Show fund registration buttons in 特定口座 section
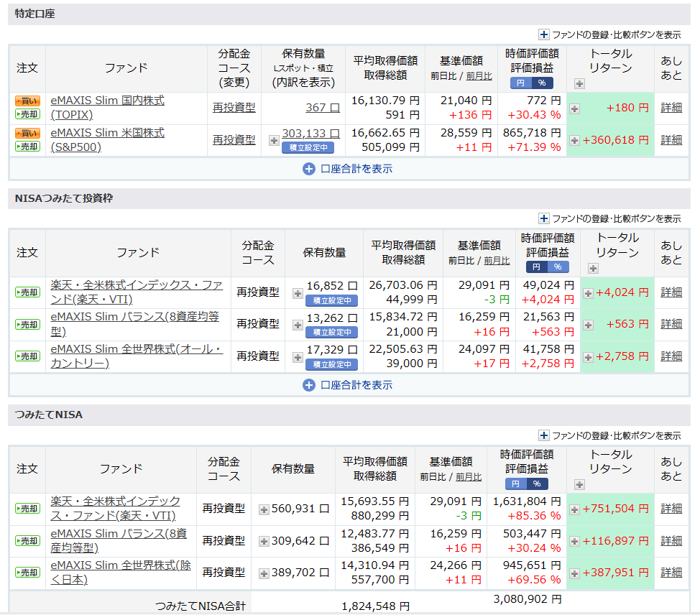The height and width of the screenshot is (615, 700). pyautogui.click(x=610, y=34)
